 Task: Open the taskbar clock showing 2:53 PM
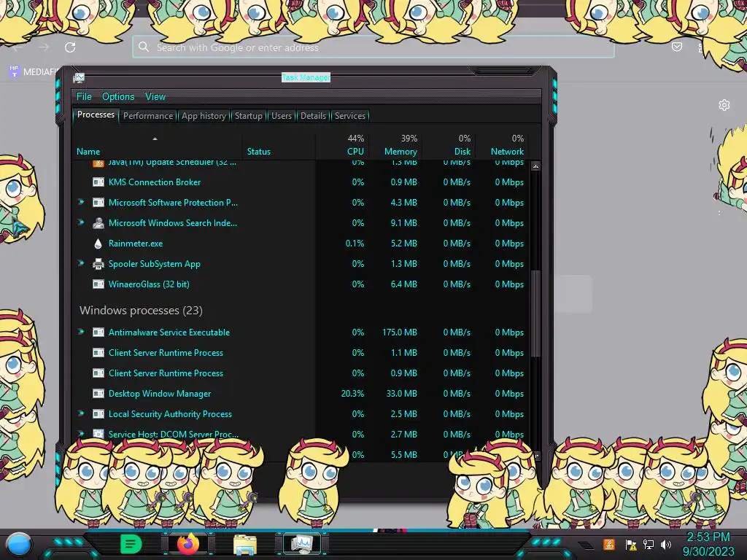[708, 544]
